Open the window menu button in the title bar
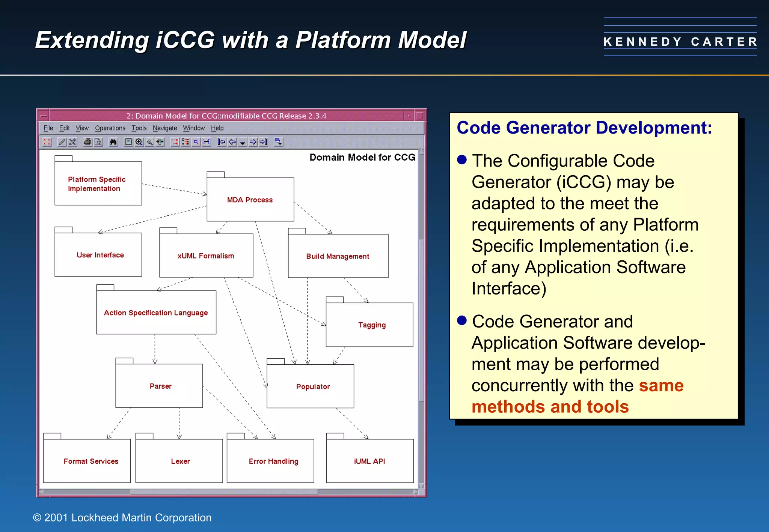 tap(44, 116)
